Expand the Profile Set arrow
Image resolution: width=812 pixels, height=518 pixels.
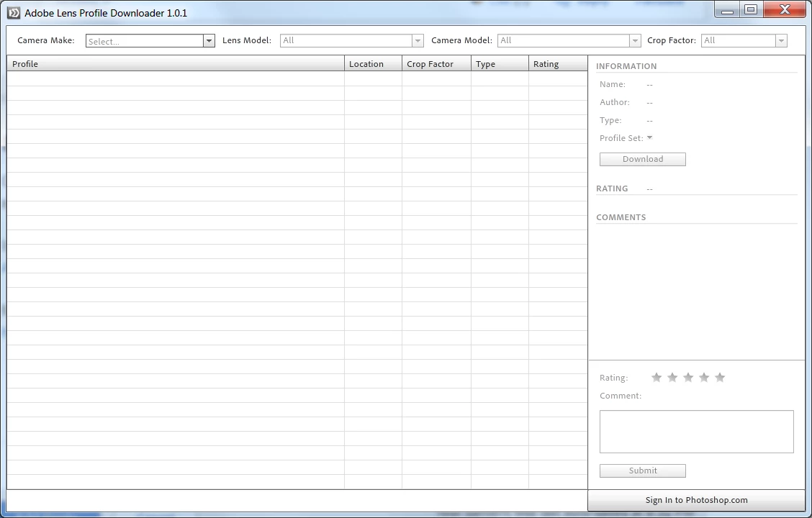click(649, 137)
